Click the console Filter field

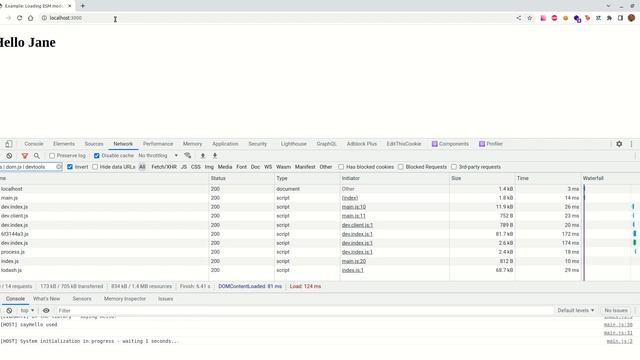304,310
